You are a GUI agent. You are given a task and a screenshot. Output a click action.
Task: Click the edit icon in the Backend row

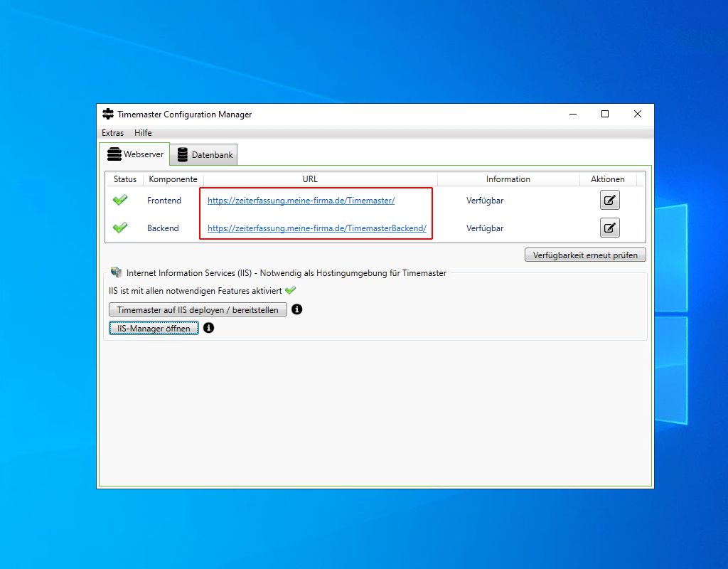point(609,228)
